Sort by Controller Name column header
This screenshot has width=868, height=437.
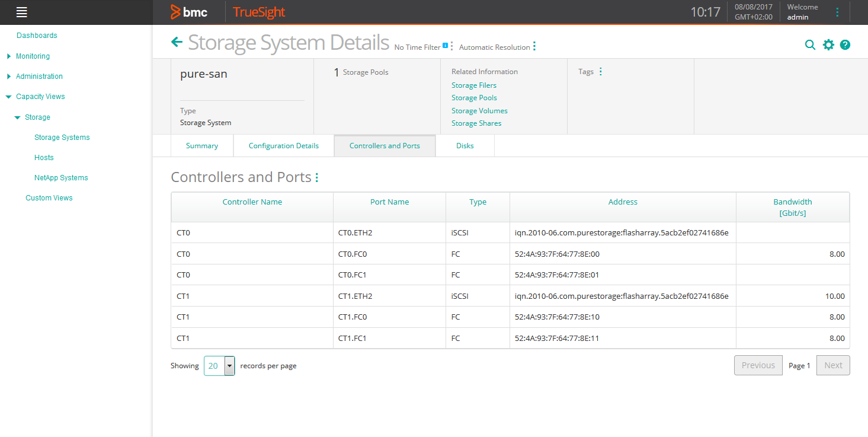tap(252, 202)
